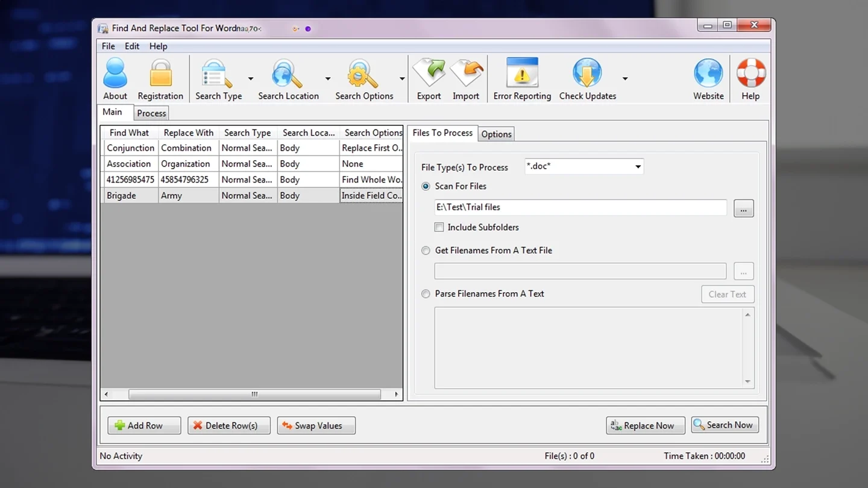Screen dimensions: 868x488
Task: Select the Conjunction cell
Action: [x=130, y=148]
